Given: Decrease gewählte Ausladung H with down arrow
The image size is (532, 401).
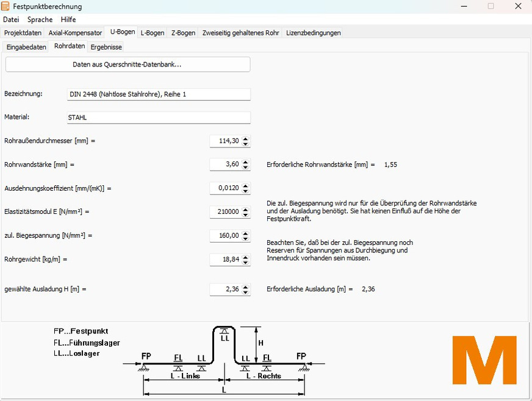Looking at the screenshot, I should point(246,292).
